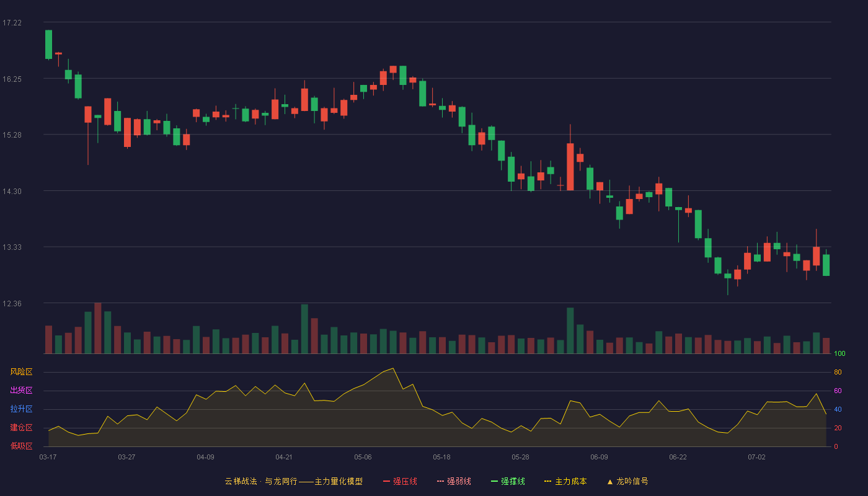Click the 06-09 date label
This screenshot has width=868, height=496.
(599, 457)
